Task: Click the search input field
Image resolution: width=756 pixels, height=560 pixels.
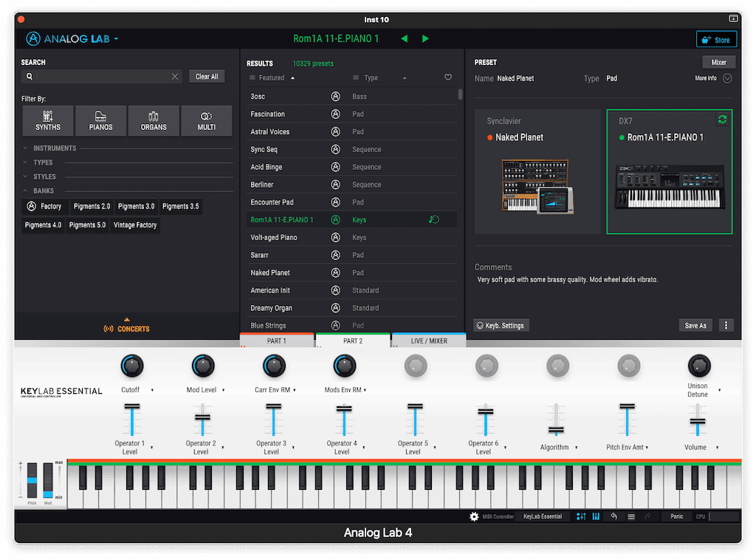Action: pos(103,76)
